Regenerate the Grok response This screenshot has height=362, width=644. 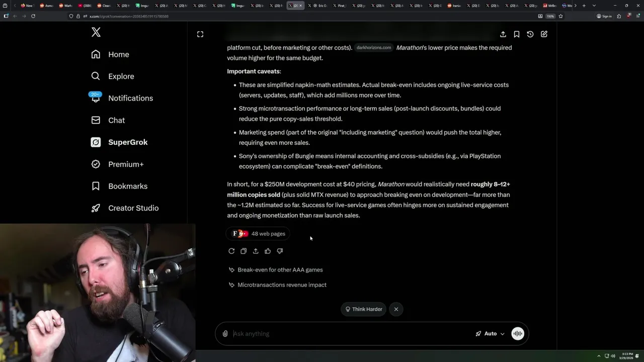[x=231, y=251]
